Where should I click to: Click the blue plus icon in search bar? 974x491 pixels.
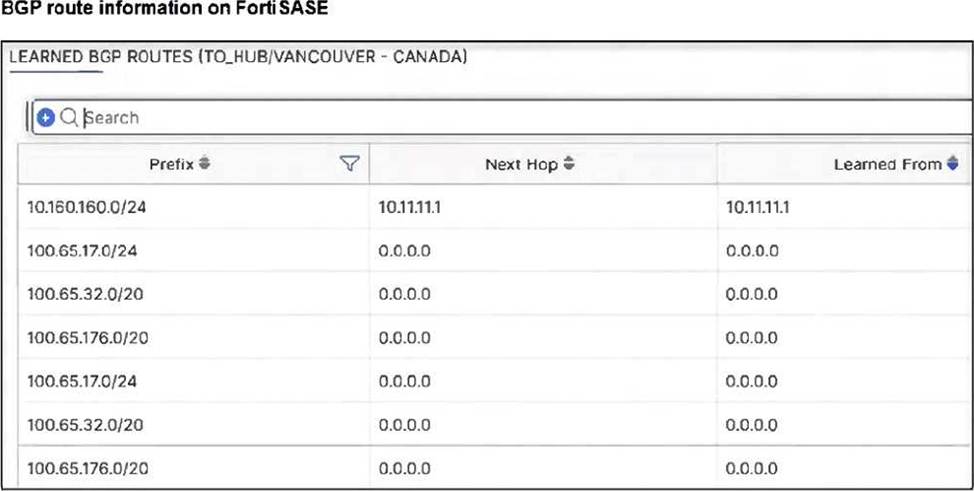click(x=46, y=117)
